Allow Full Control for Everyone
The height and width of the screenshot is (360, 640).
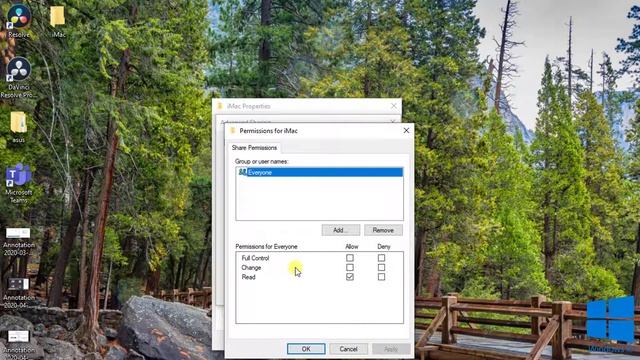[x=350, y=258]
